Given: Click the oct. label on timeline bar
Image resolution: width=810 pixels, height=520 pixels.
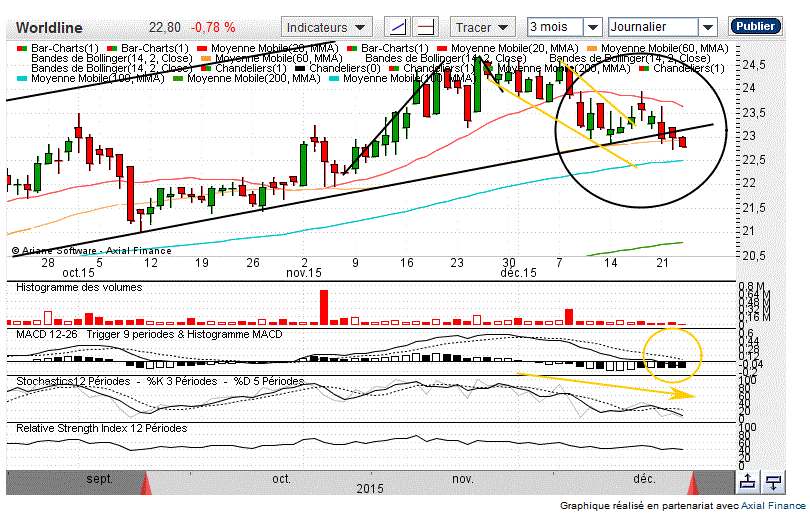Looking at the screenshot, I should 281,479.
